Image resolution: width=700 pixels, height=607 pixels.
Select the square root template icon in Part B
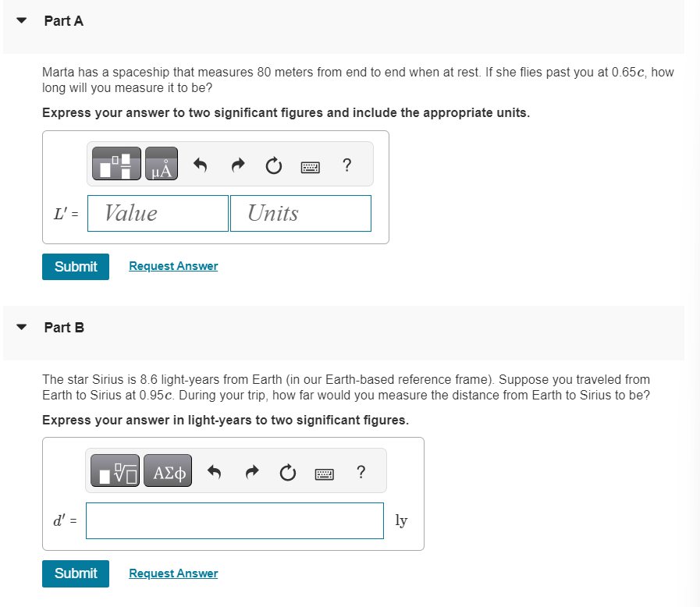click(114, 470)
